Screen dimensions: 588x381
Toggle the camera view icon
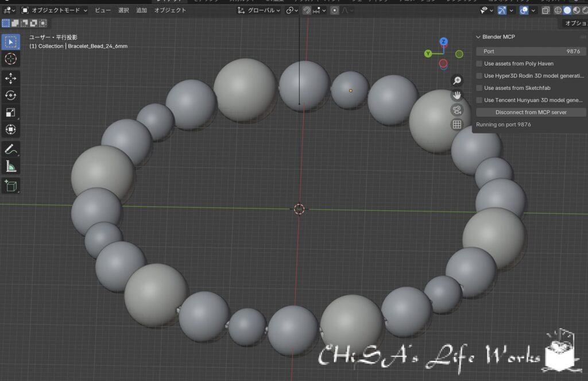pos(457,110)
